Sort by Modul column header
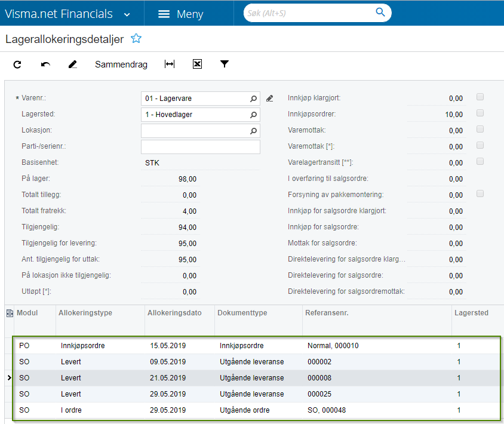 pos(27,313)
